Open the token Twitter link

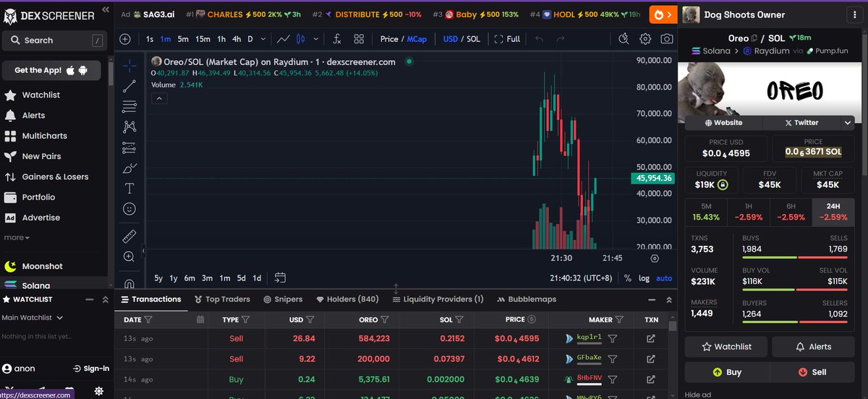pos(801,123)
